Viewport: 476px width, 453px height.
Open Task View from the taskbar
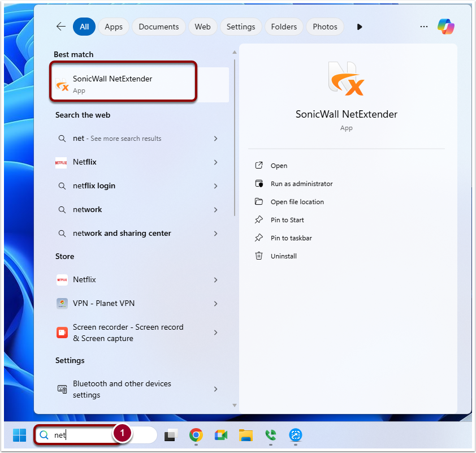coord(171,435)
